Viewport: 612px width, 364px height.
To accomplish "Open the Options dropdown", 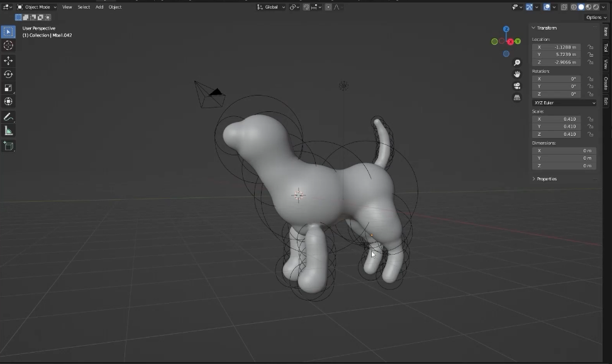I will [596, 18].
